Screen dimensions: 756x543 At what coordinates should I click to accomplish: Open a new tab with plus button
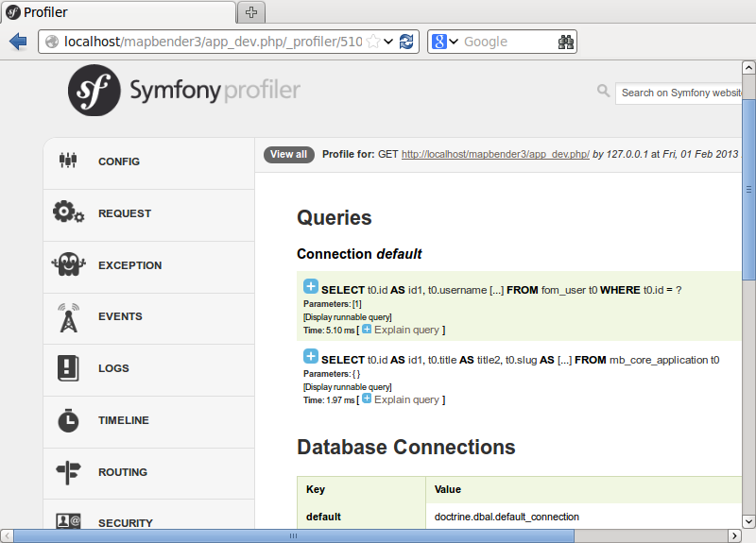click(251, 12)
